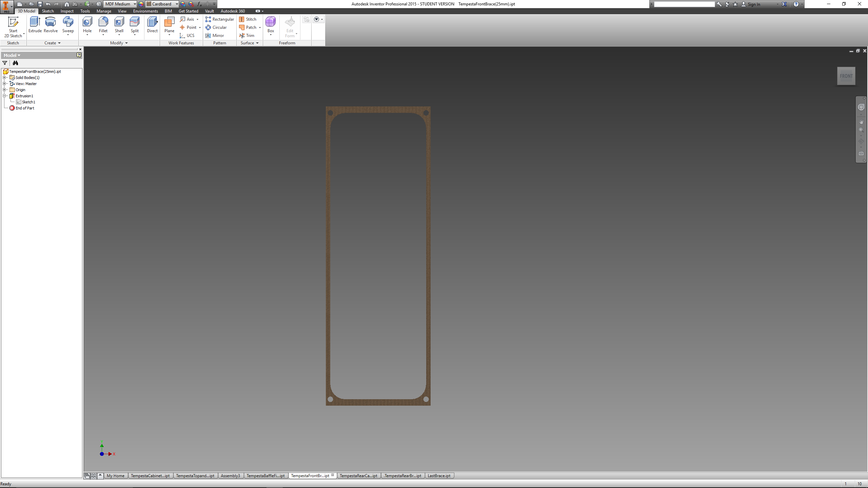Use the Mirror pattern tool
The height and width of the screenshot is (488, 868).
(215, 36)
